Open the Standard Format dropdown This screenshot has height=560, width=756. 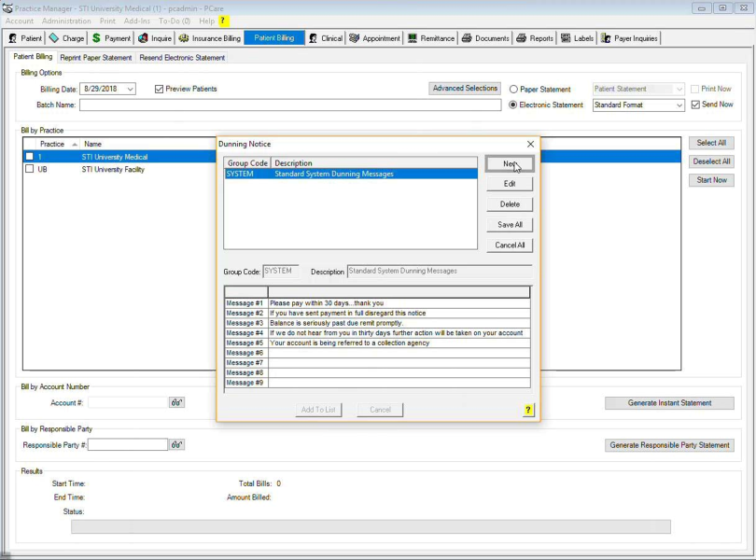point(679,105)
